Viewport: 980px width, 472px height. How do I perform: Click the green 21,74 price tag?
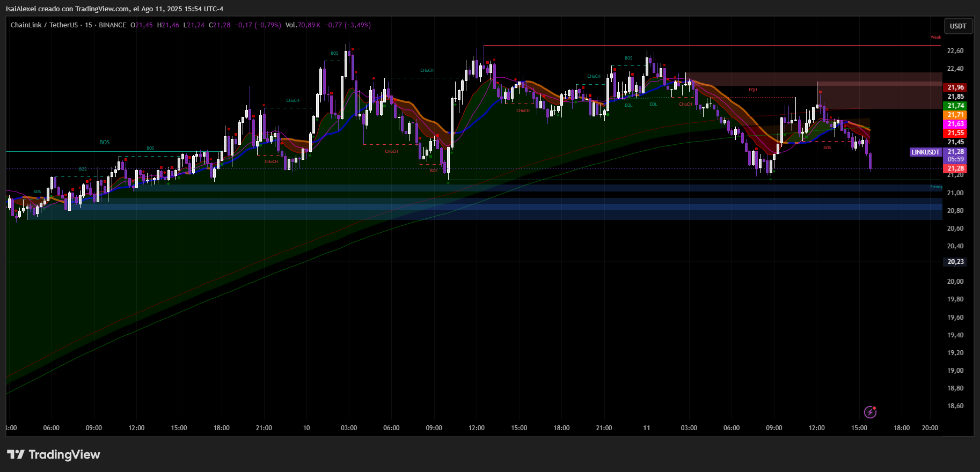(x=955, y=106)
